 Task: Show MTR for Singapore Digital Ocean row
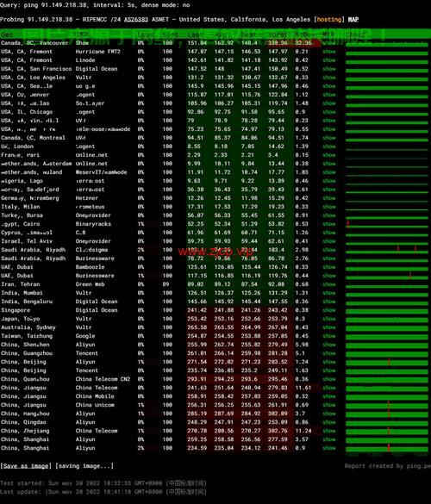[329, 310]
